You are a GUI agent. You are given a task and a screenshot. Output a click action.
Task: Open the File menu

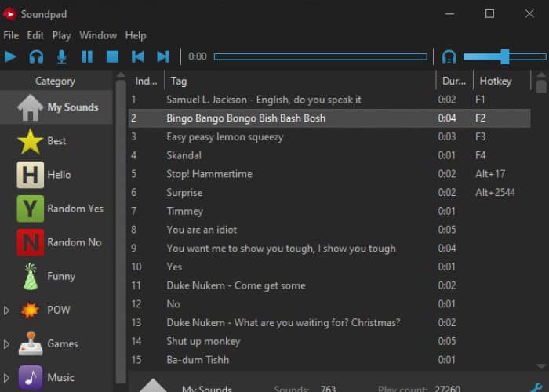click(11, 35)
